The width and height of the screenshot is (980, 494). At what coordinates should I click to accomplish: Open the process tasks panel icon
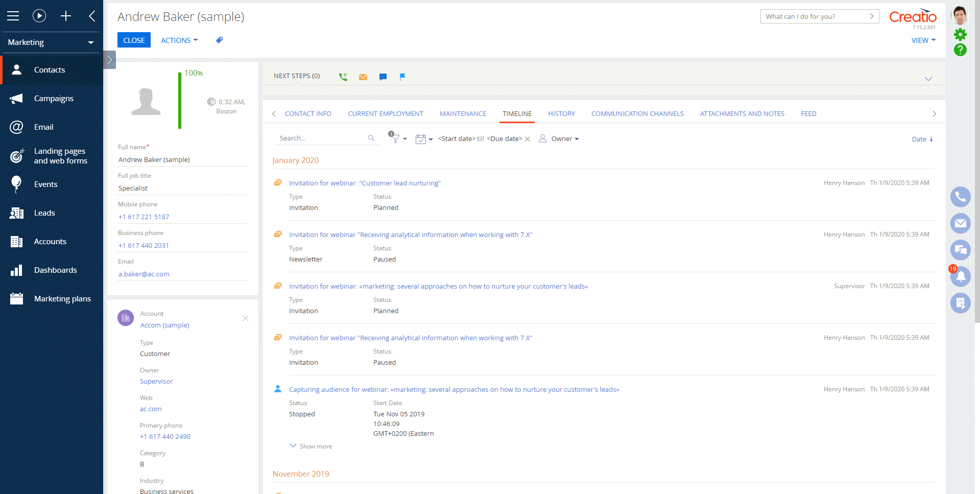coord(960,303)
